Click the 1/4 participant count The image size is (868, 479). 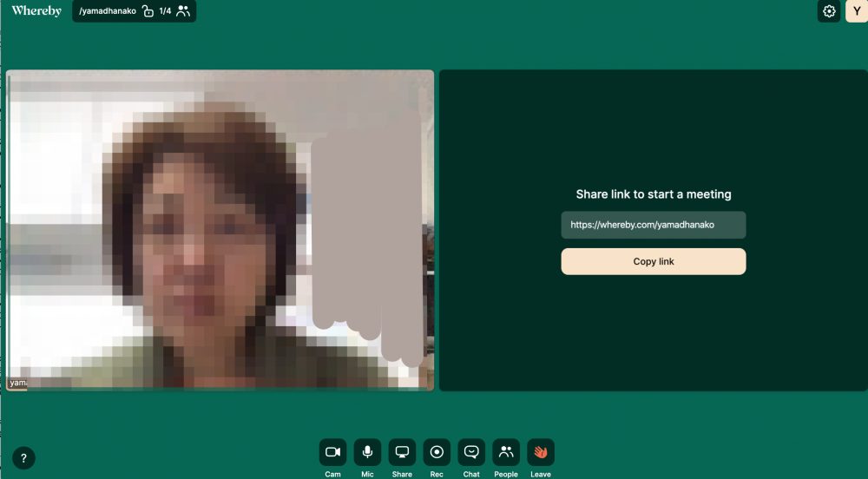pos(165,11)
